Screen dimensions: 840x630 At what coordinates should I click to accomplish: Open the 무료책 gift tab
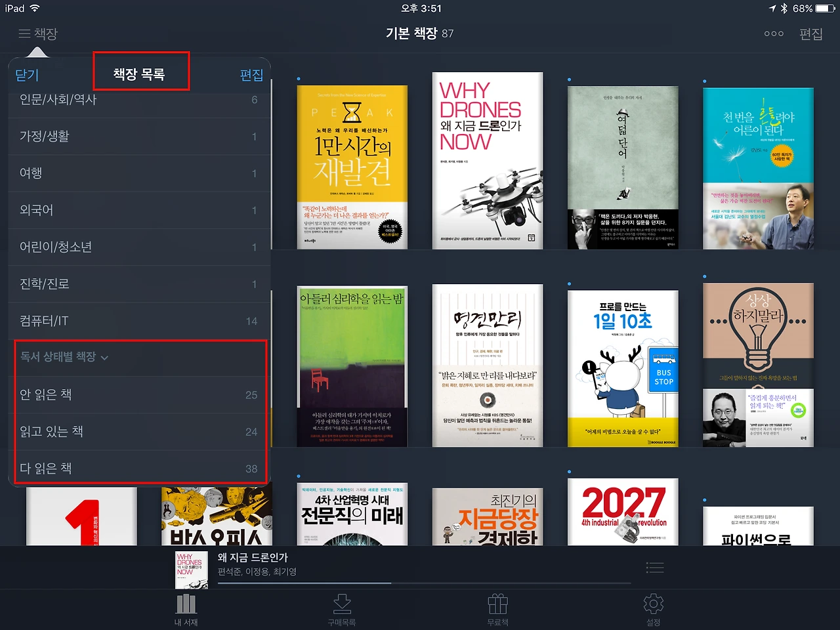(498, 610)
